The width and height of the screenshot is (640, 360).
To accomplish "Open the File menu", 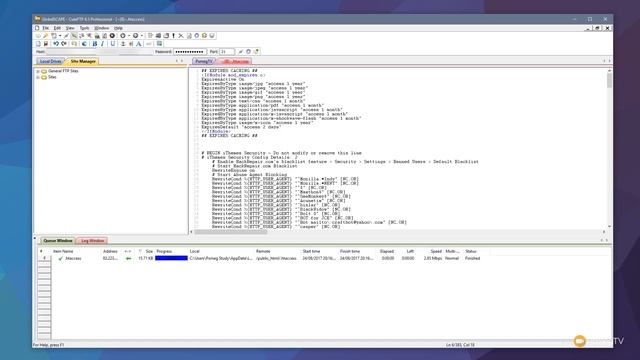I will [46, 28].
